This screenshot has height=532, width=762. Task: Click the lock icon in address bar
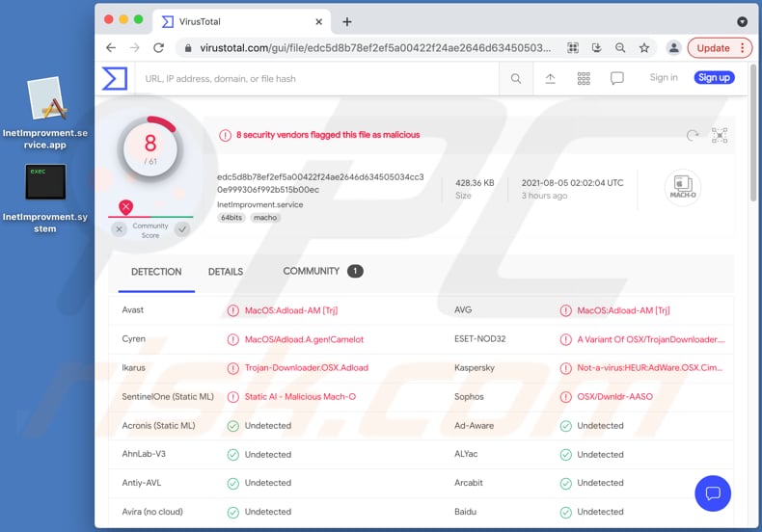point(188,48)
